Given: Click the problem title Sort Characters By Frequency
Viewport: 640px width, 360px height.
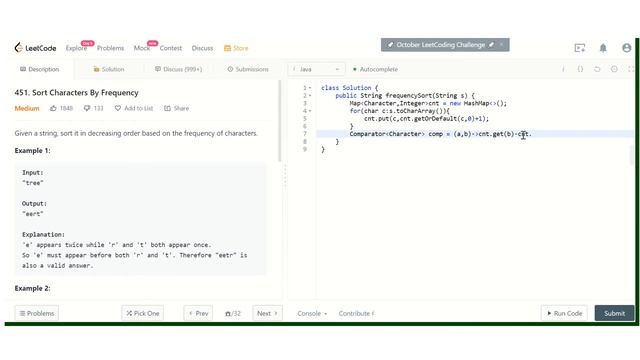Looking at the screenshot, I should coord(76,93).
